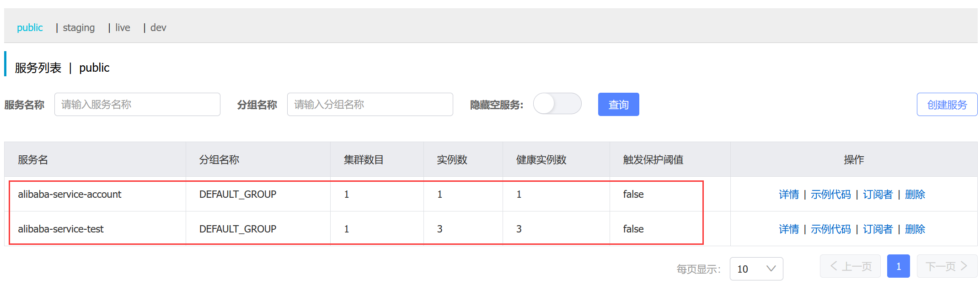980x285 pixels.
Task: Focus the 服务名称 input field
Action: tap(137, 105)
